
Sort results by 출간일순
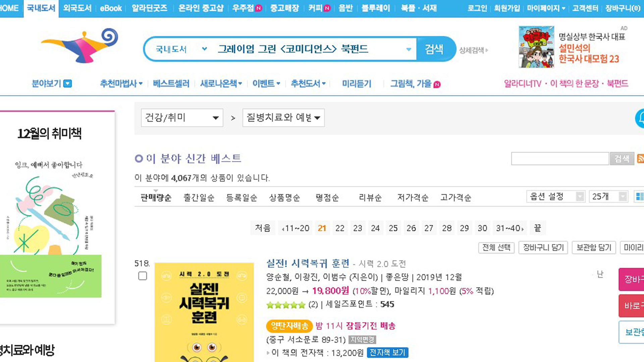click(199, 198)
